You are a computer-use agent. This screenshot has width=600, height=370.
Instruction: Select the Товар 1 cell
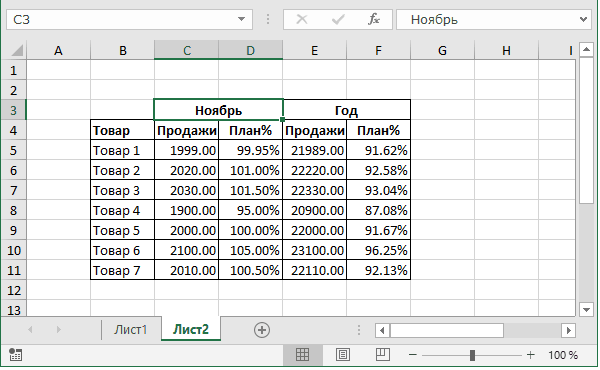point(122,150)
